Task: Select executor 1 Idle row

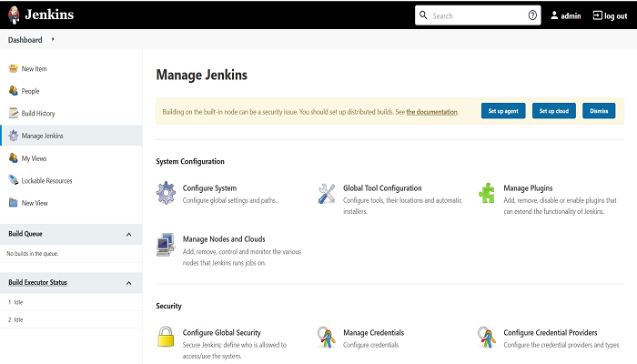Action: 71,302
